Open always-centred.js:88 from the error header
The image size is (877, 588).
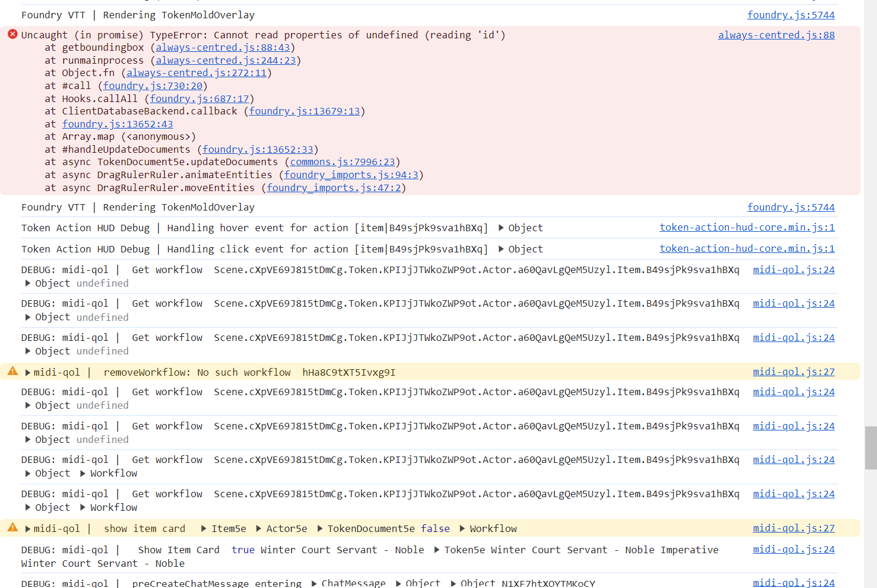776,35
